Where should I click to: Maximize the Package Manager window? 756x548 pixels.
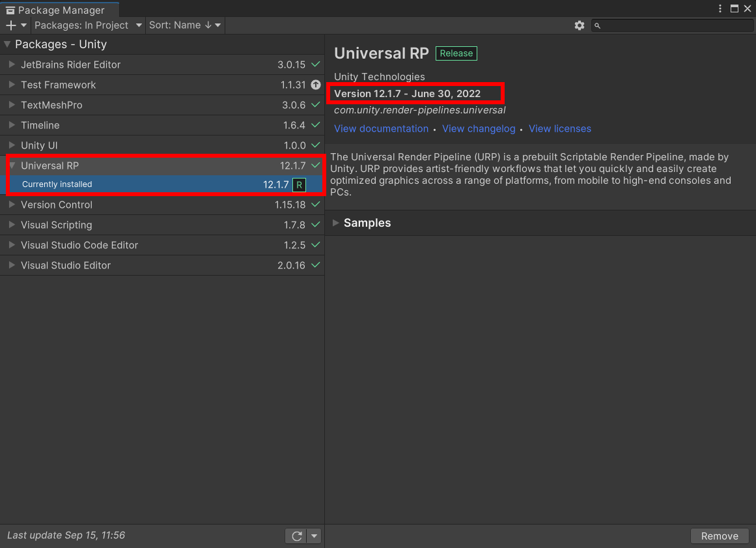click(735, 8)
